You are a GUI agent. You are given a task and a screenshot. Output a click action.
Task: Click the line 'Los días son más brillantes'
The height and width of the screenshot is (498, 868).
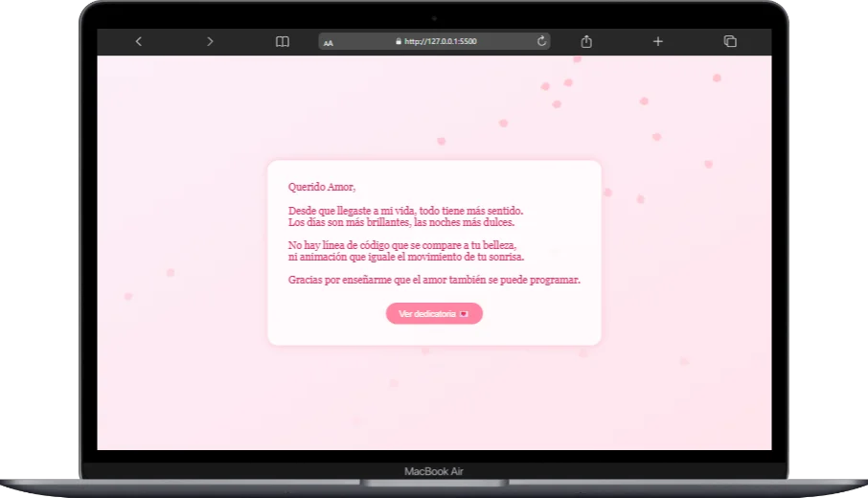[401, 222]
